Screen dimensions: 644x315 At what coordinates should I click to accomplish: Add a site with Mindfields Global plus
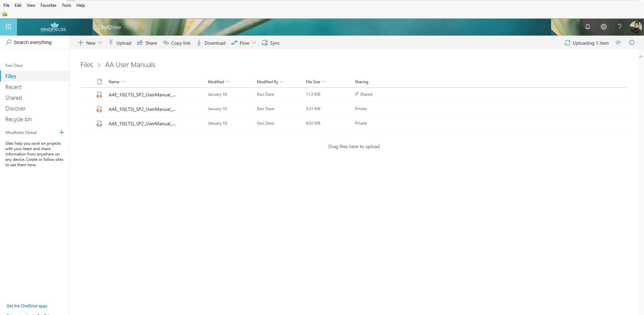(62, 132)
